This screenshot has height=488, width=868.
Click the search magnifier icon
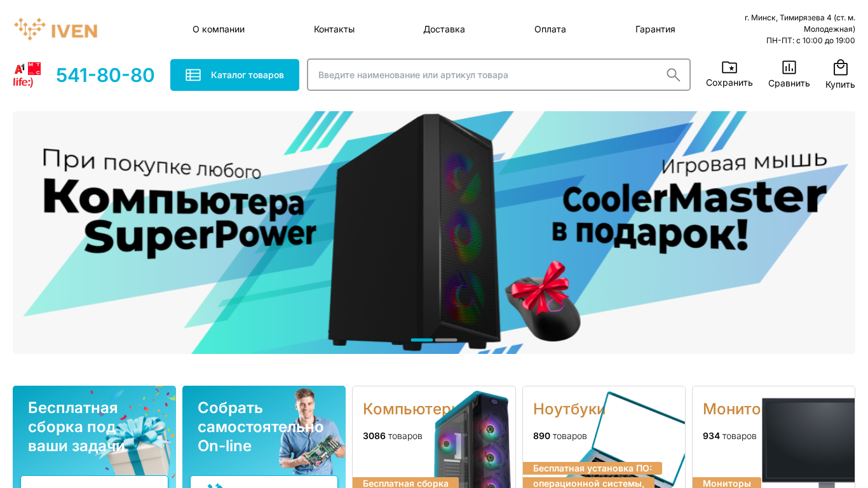point(674,75)
